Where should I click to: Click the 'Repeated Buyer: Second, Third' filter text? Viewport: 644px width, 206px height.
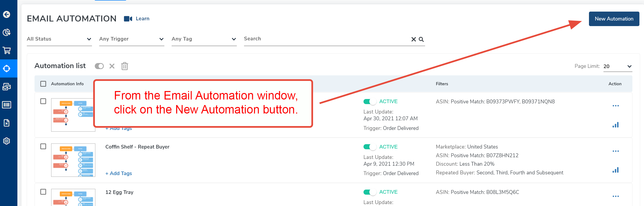click(499, 173)
